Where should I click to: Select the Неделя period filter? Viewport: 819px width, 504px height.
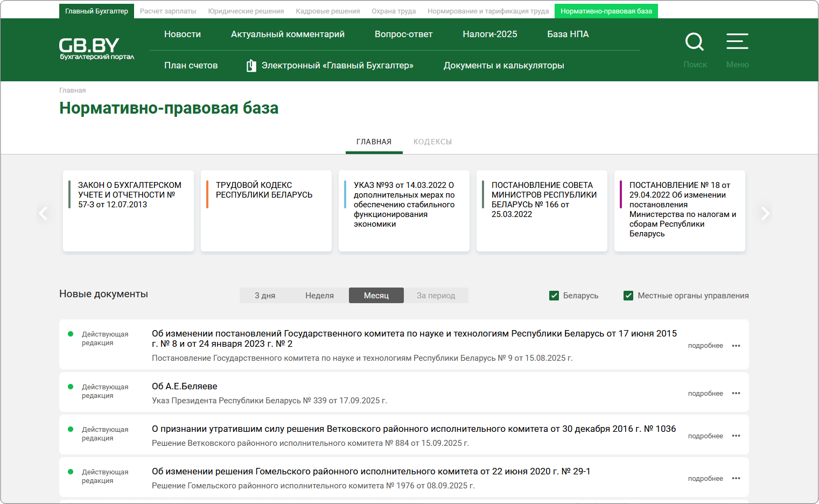point(319,296)
